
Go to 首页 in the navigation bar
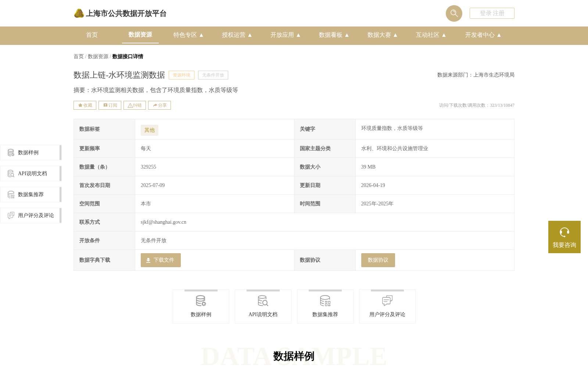coord(92,35)
